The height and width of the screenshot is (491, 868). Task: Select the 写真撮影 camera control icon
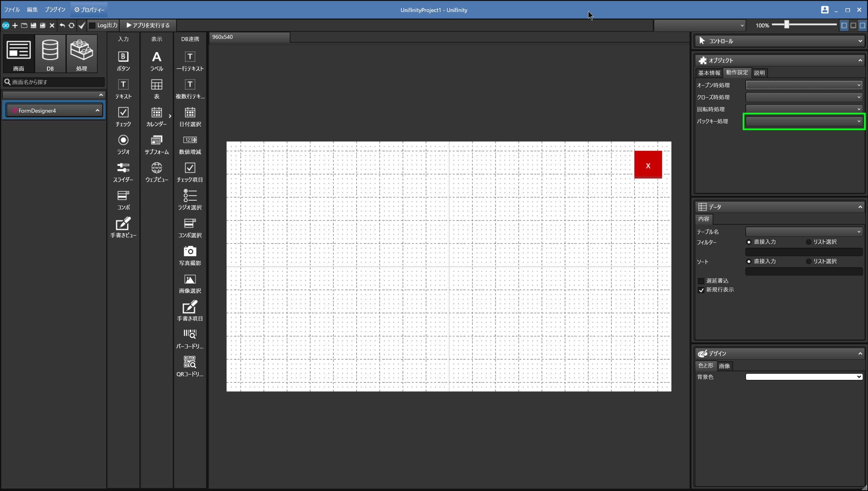point(190,251)
